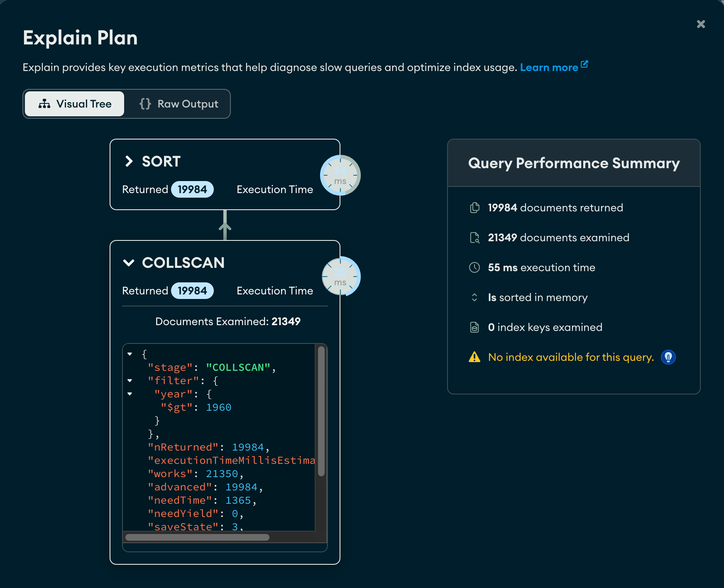This screenshot has width=724, height=588.
Task: Switch to the Raw Output view
Action: 179,104
